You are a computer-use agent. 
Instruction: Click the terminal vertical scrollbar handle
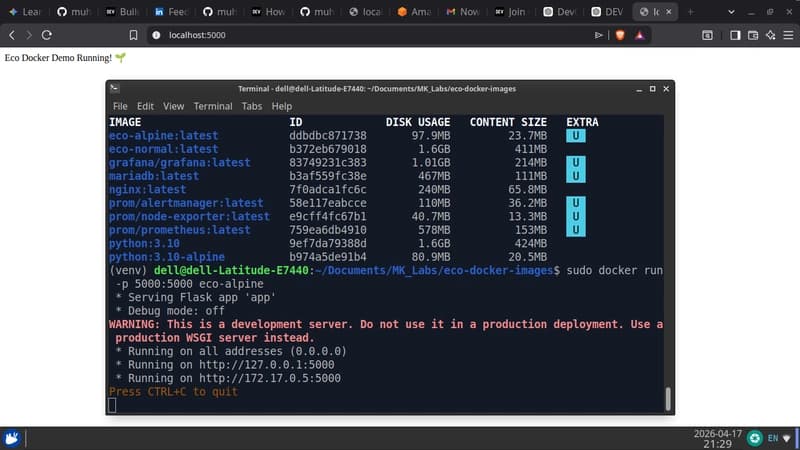[x=668, y=398]
